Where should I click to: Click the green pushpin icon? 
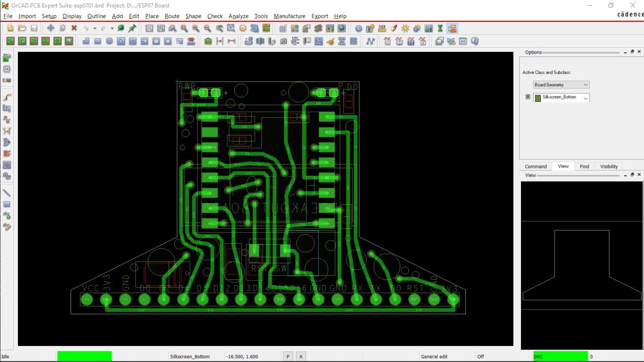pyautogui.click(x=132, y=28)
